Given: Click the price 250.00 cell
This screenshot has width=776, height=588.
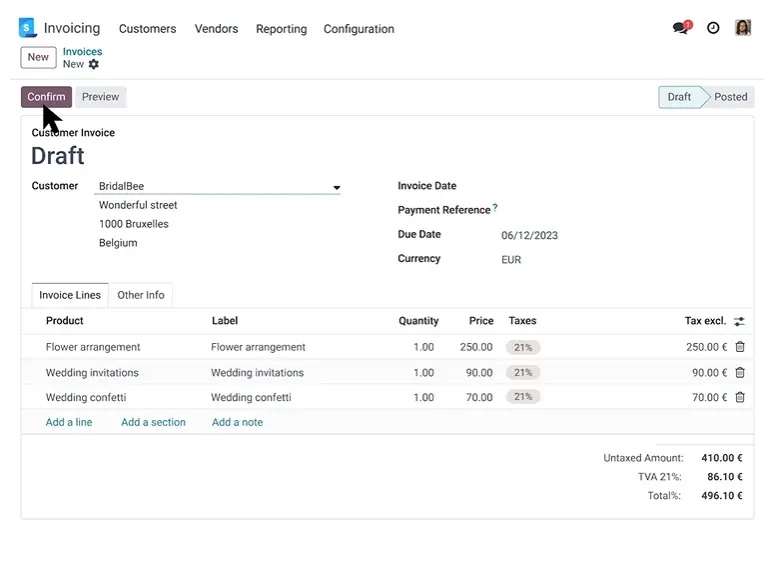Looking at the screenshot, I should [x=476, y=347].
